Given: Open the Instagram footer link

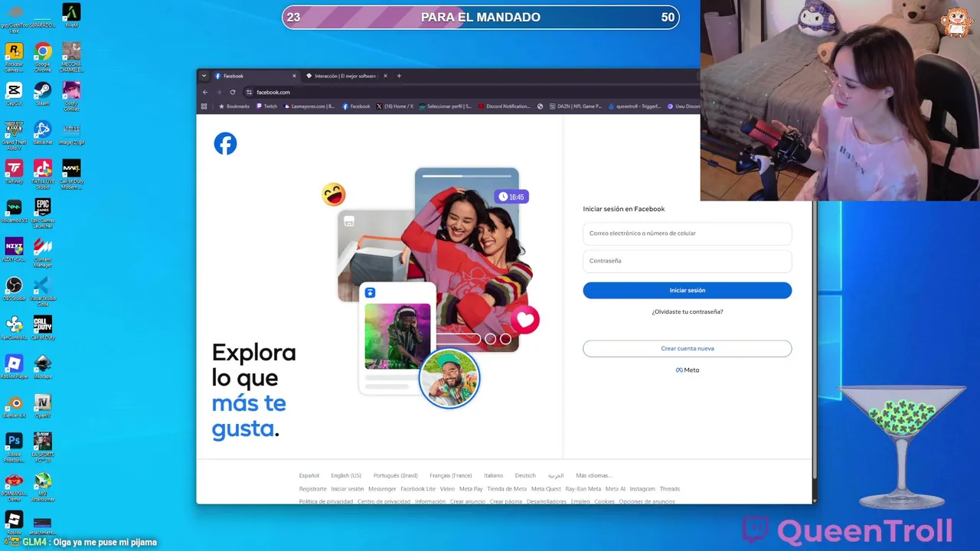Looking at the screenshot, I should point(642,489).
